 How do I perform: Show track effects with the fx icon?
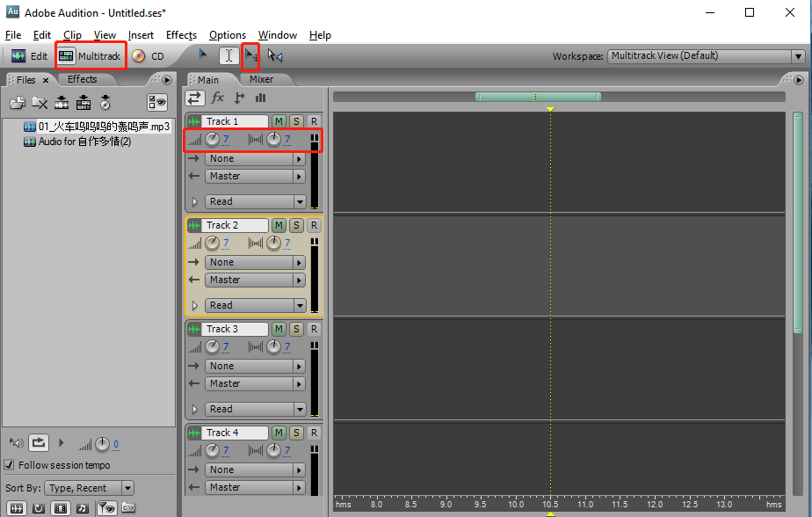point(218,98)
